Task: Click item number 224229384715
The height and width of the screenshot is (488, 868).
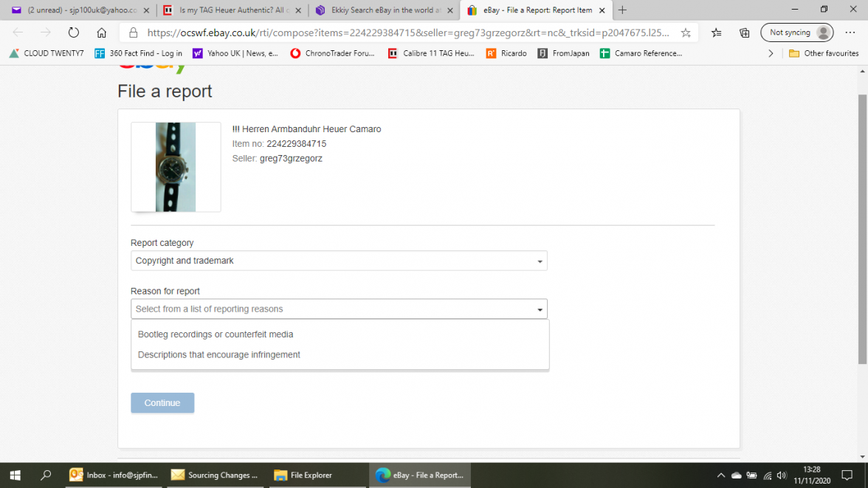Action: point(297,144)
